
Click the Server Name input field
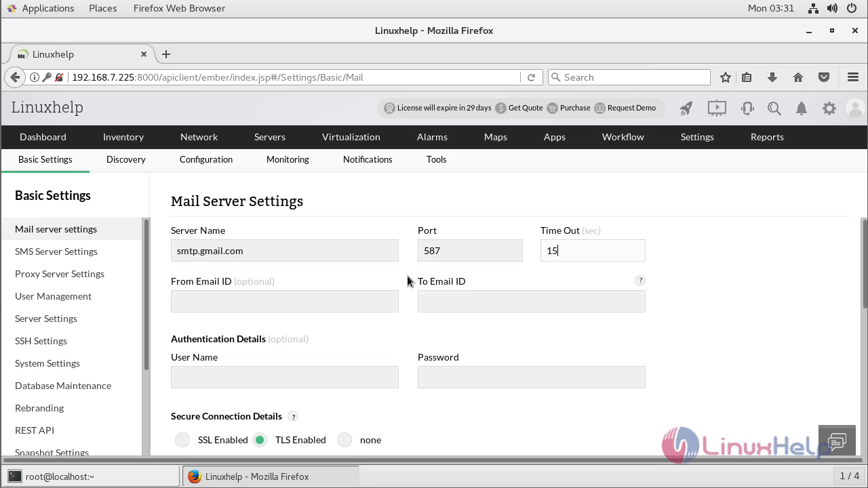pos(285,251)
